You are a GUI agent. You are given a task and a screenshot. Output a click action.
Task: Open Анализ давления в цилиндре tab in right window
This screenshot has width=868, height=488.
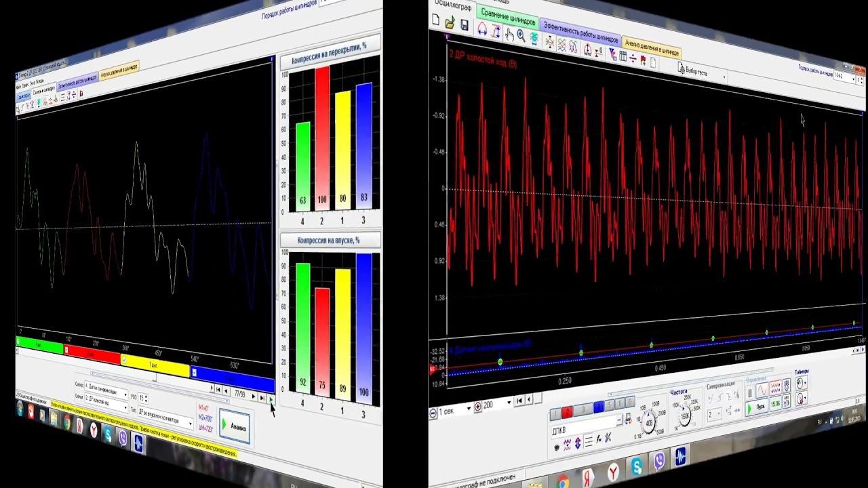tap(652, 48)
